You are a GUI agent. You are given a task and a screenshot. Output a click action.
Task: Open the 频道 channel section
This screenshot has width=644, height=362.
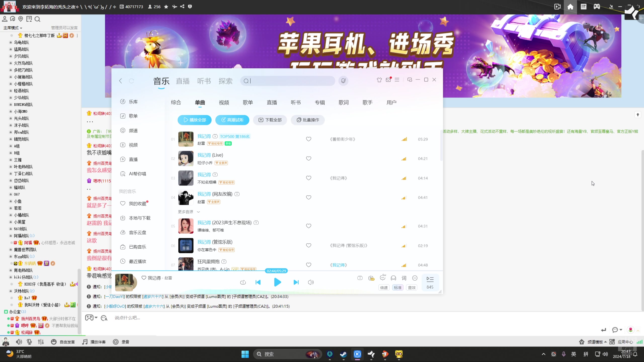(129, 130)
